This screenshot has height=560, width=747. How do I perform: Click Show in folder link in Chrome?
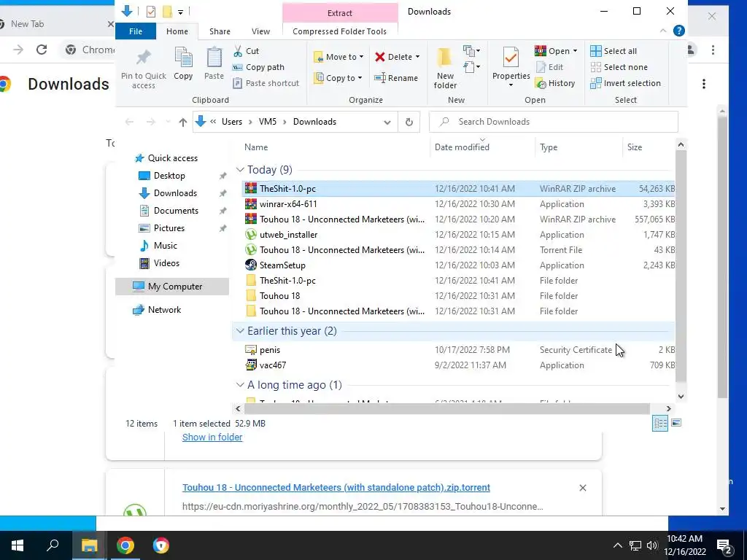tap(212, 437)
